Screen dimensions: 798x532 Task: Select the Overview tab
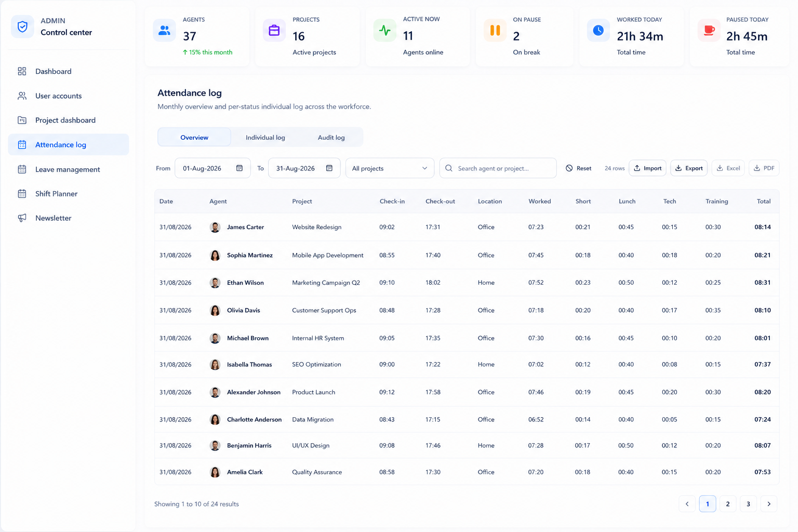click(x=194, y=138)
